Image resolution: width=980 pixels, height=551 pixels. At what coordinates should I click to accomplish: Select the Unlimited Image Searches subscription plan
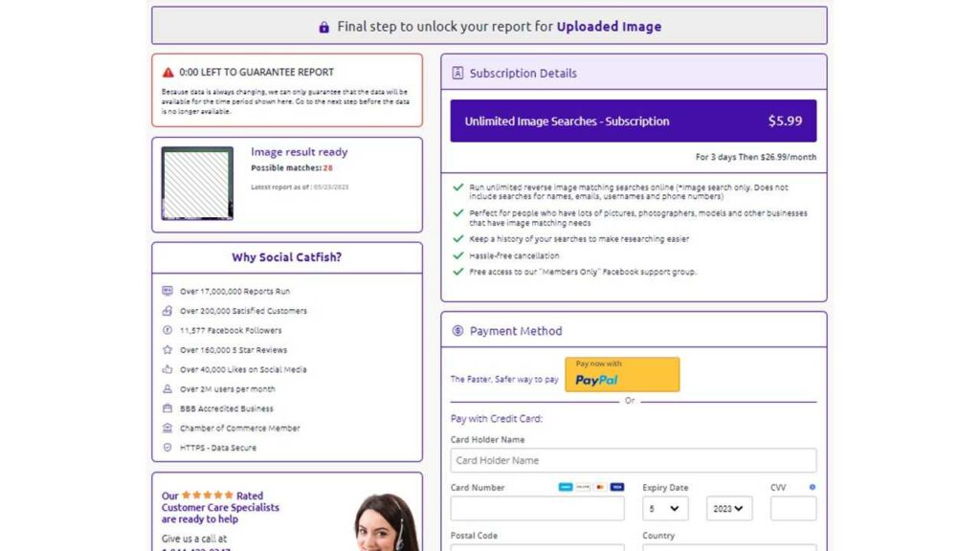(x=634, y=121)
